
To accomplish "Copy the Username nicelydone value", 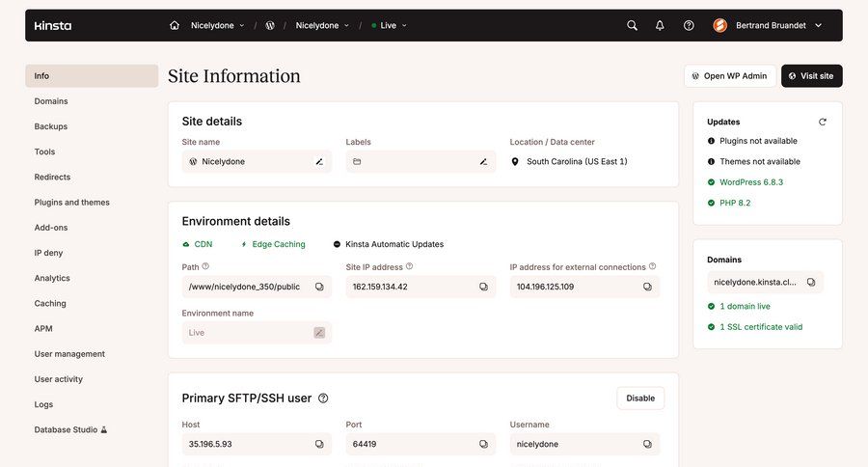I will (x=647, y=444).
